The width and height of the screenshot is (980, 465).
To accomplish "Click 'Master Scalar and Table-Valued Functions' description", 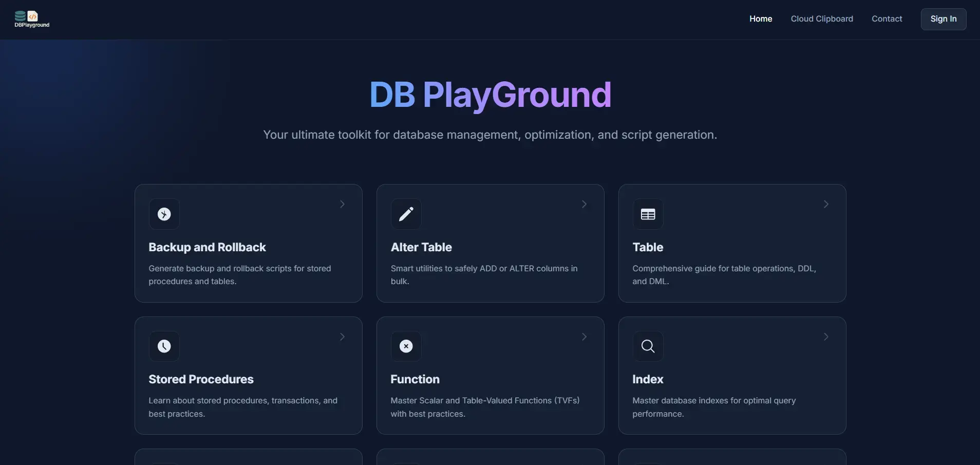I will [x=485, y=407].
